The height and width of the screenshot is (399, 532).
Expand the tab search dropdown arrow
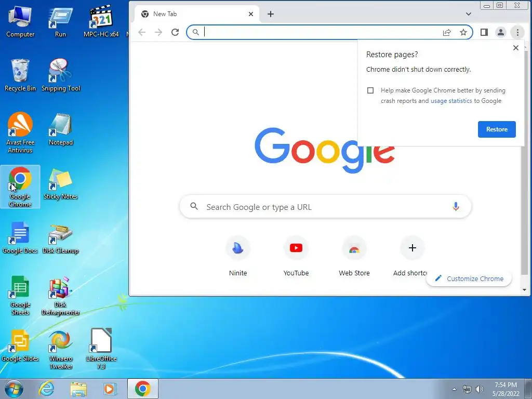[469, 14]
